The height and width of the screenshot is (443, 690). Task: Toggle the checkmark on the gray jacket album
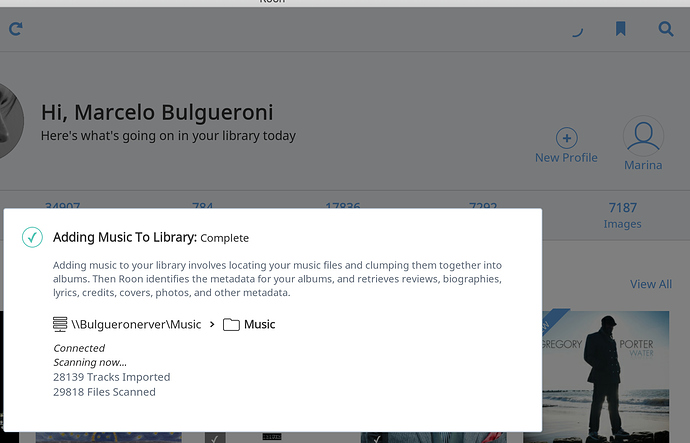pyautogui.click(x=377, y=438)
